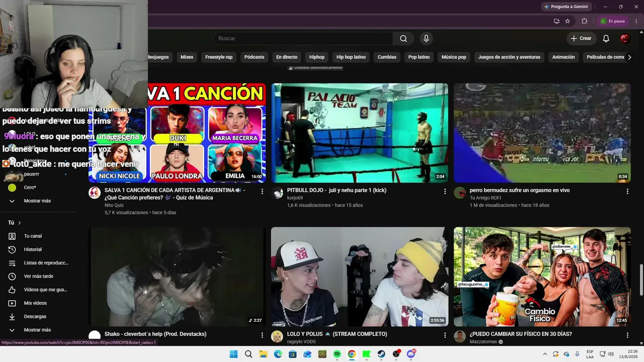This screenshot has height=362, width=644.
Task: Open Discord from the taskbar
Action: pos(411,354)
